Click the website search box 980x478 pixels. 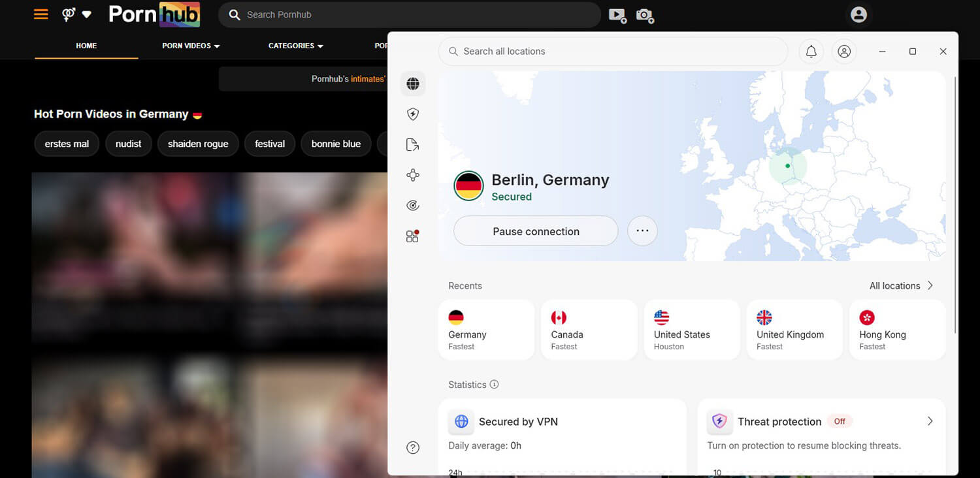[x=410, y=14]
